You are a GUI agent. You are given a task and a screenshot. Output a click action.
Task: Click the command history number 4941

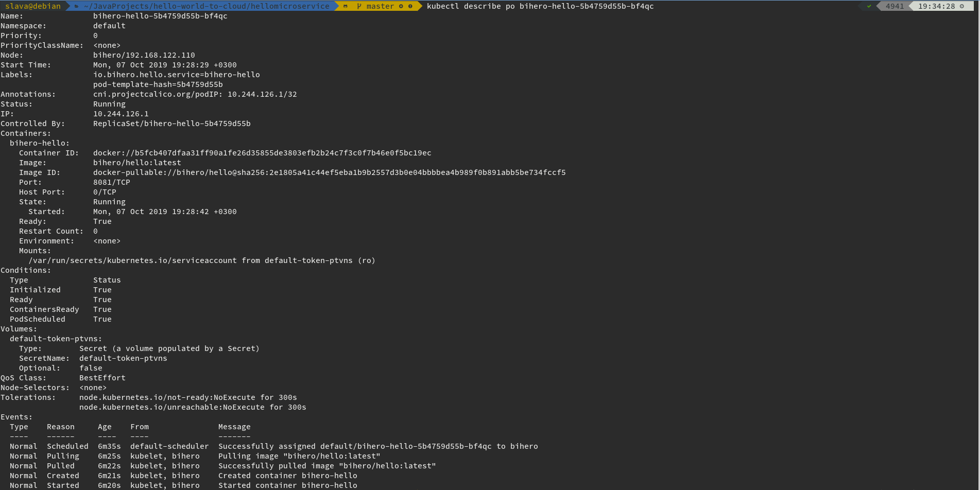[895, 6]
